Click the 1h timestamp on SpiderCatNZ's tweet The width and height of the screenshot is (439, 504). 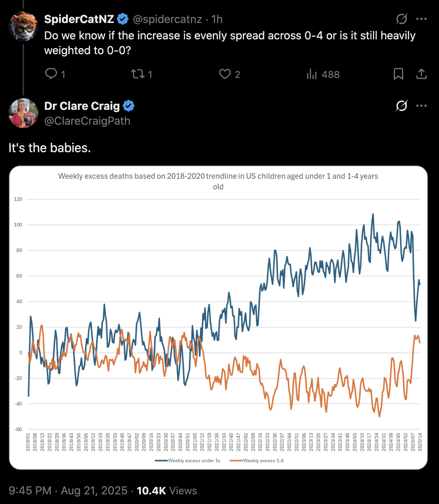pos(217,19)
